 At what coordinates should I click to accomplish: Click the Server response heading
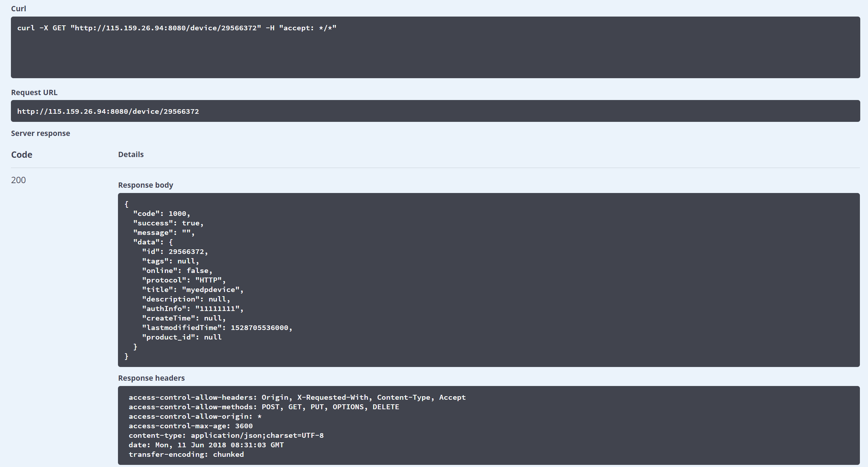pyautogui.click(x=40, y=133)
